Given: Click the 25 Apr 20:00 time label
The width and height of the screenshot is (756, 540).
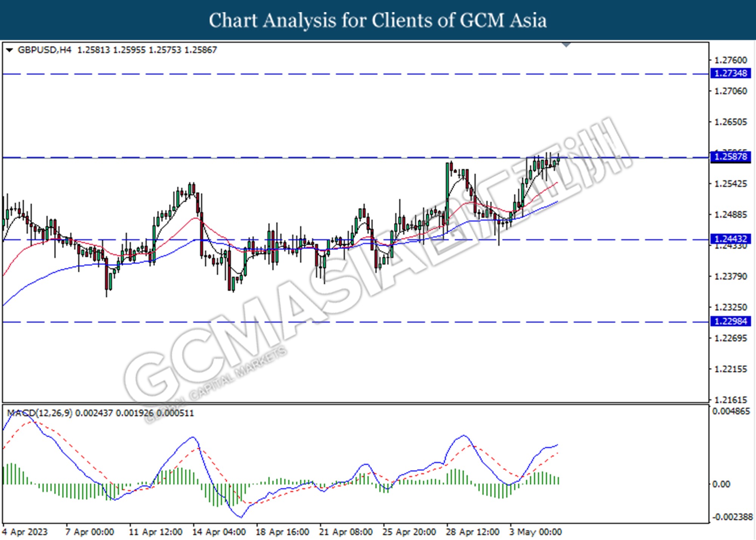Looking at the screenshot, I should coord(410,532).
